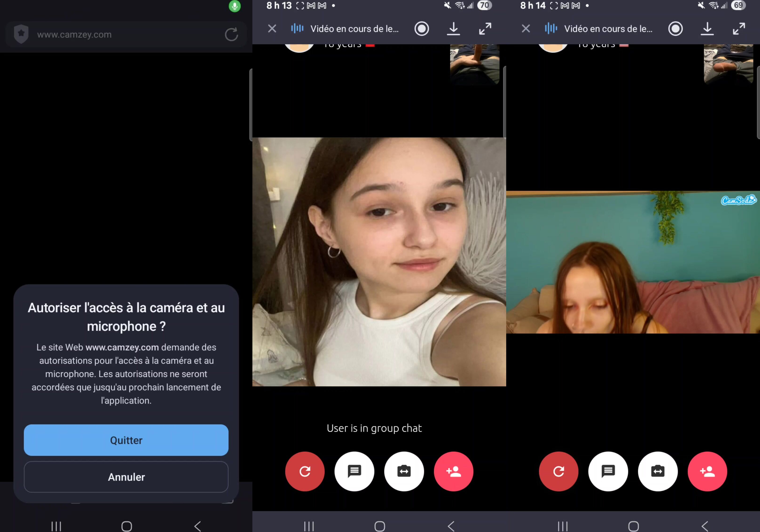Expand to fullscreen on the 8 h 14 screen
The image size is (760, 532).
[739, 29]
